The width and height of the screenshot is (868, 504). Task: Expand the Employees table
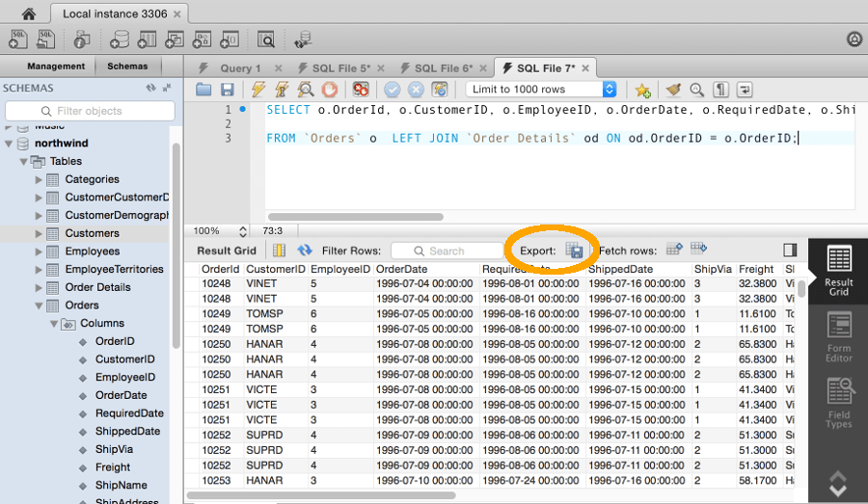point(39,252)
